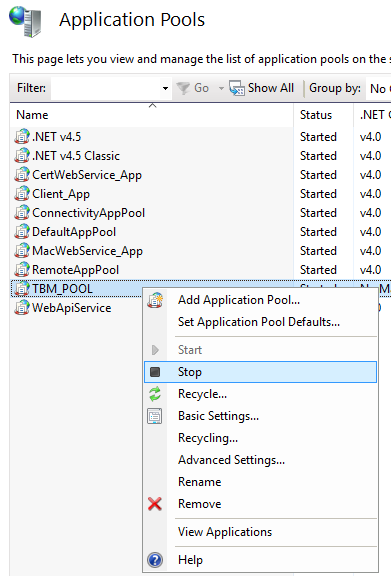This screenshot has width=391, height=576.
Task: Stop the selected application pool
Action: pyautogui.click(x=261, y=372)
